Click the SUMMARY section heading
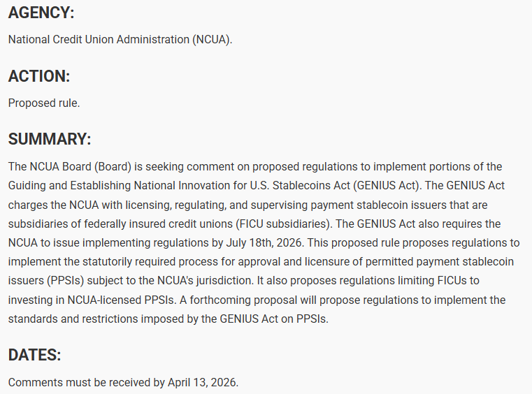This screenshot has height=394, width=532. (50, 139)
